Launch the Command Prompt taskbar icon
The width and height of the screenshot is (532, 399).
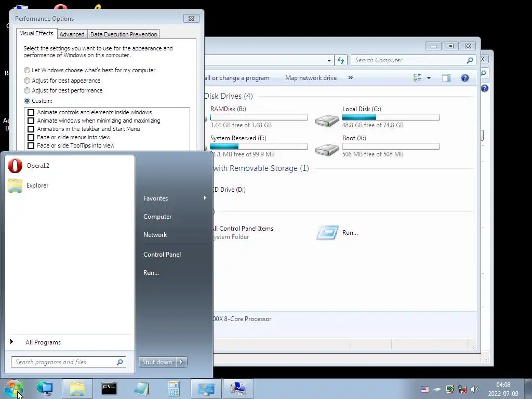click(x=109, y=389)
